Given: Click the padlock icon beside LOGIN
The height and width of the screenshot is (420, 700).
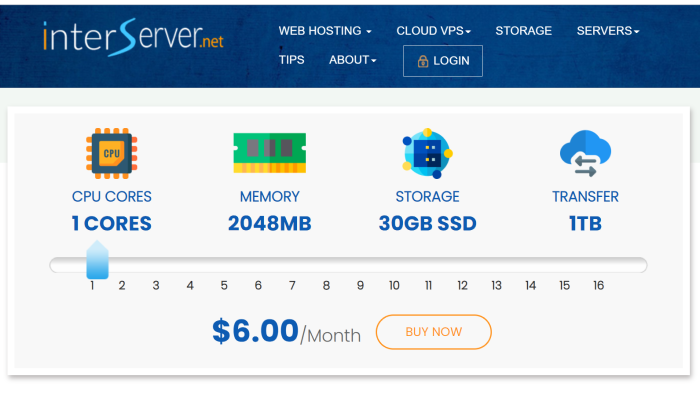Looking at the screenshot, I should pyautogui.click(x=422, y=61).
